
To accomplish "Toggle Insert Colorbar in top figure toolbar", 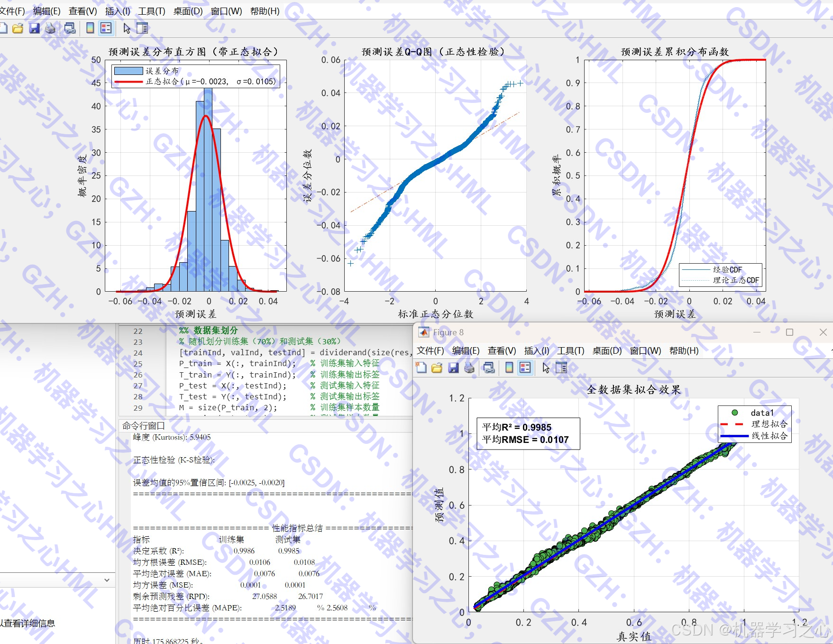I will point(90,28).
